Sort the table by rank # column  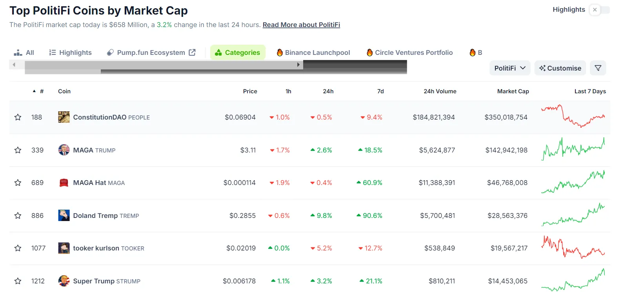click(x=41, y=91)
